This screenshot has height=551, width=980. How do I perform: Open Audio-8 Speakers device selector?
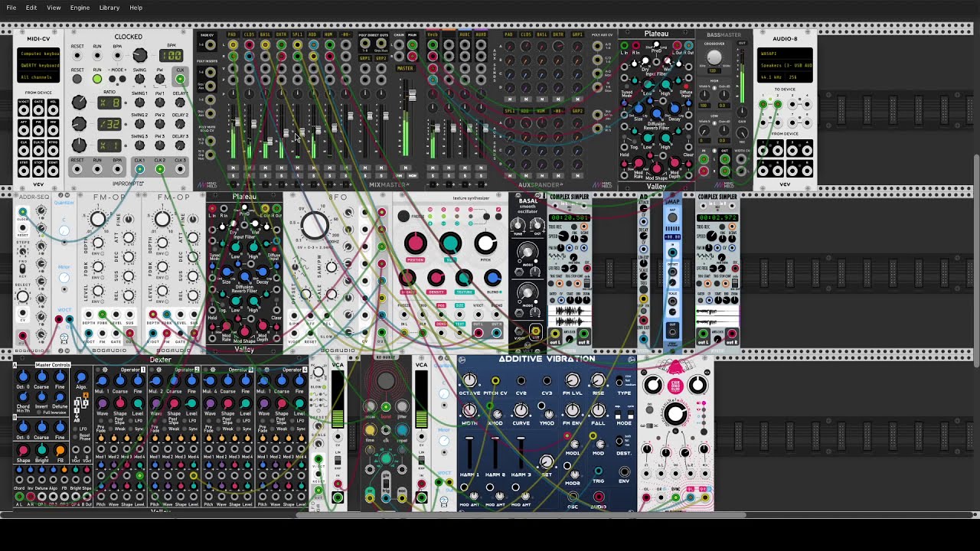pos(785,65)
